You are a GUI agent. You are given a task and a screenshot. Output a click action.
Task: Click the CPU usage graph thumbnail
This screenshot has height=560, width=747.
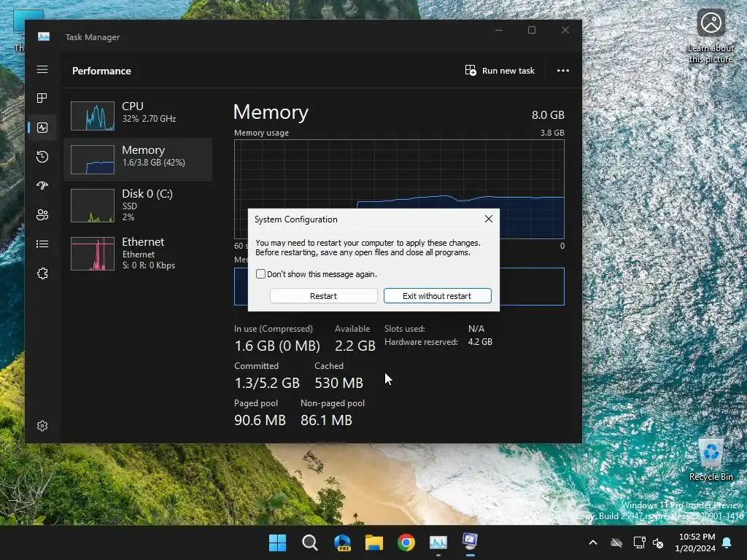click(93, 116)
